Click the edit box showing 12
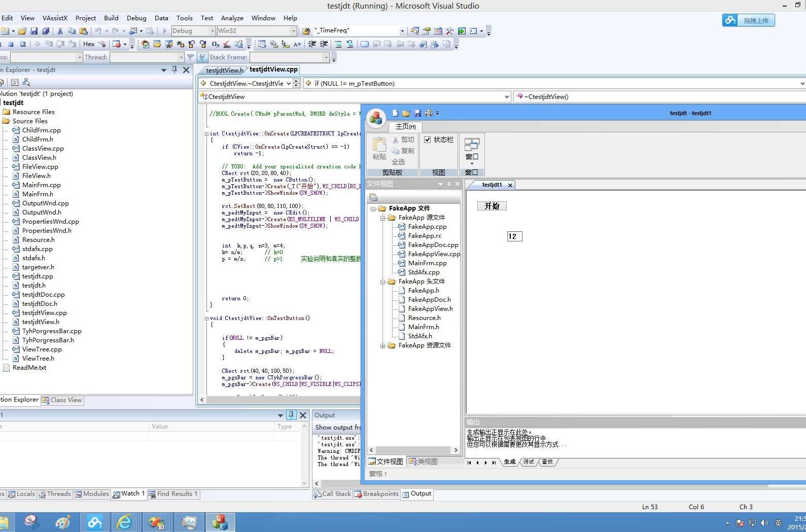This screenshot has height=532, width=806. tap(514, 236)
